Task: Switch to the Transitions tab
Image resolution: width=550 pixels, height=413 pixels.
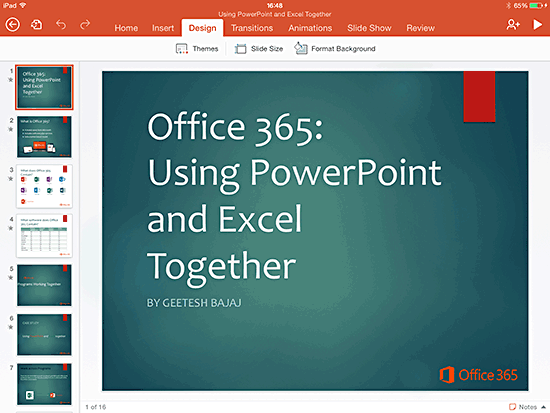Action: click(252, 28)
